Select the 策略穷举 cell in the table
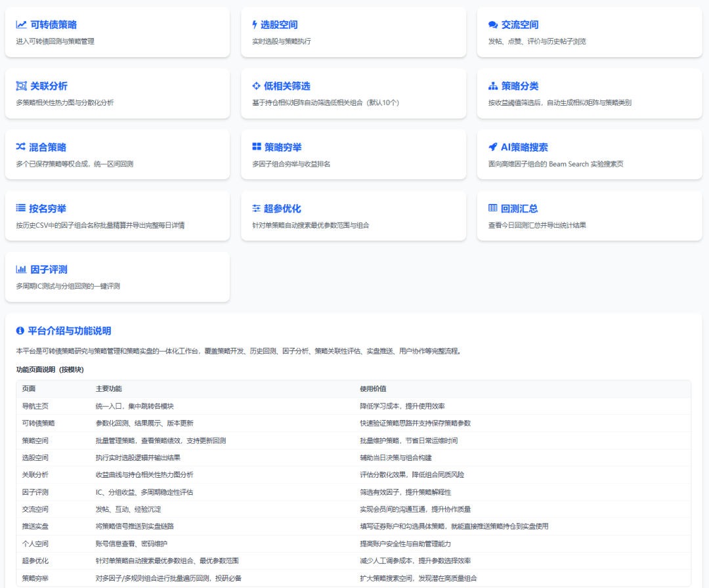This screenshot has width=709, height=588. tap(35, 577)
